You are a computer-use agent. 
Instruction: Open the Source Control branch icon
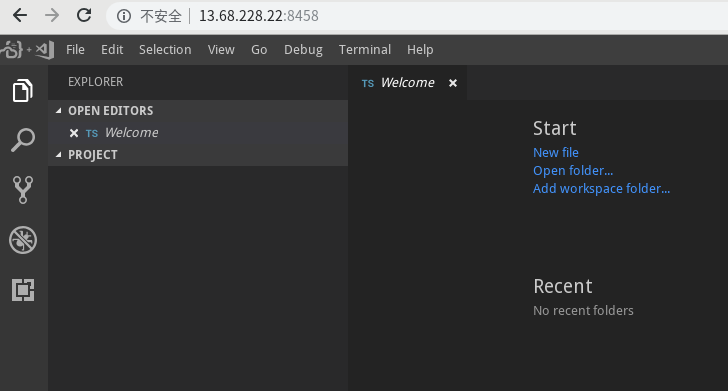pyautogui.click(x=23, y=189)
